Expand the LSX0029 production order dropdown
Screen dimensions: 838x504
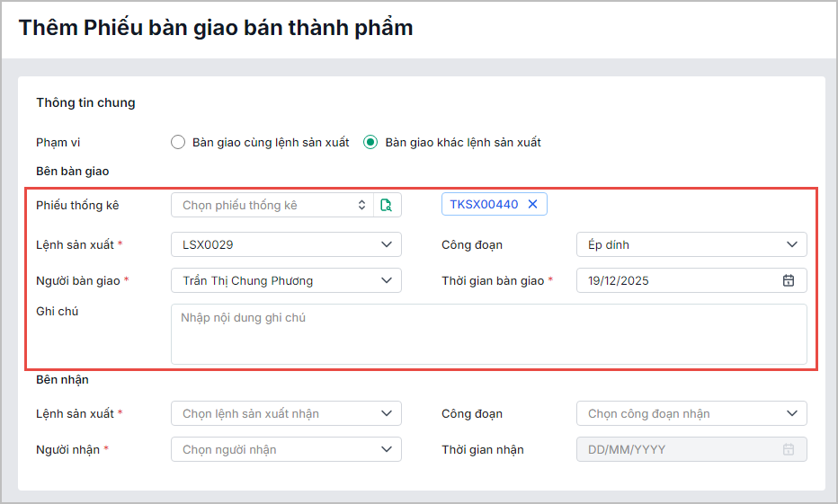pos(387,244)
